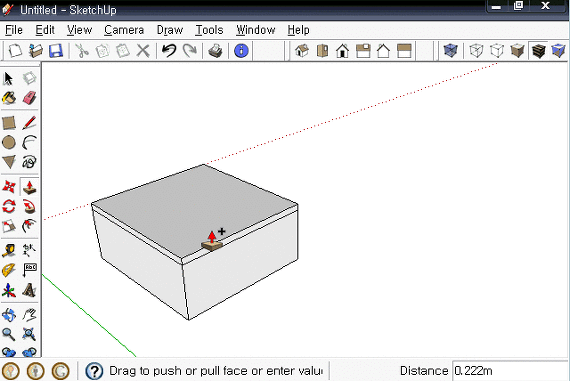Screen dimensions: 570x381
Task: Select the pink Eraser tool
Action: (x=29, y=98)
